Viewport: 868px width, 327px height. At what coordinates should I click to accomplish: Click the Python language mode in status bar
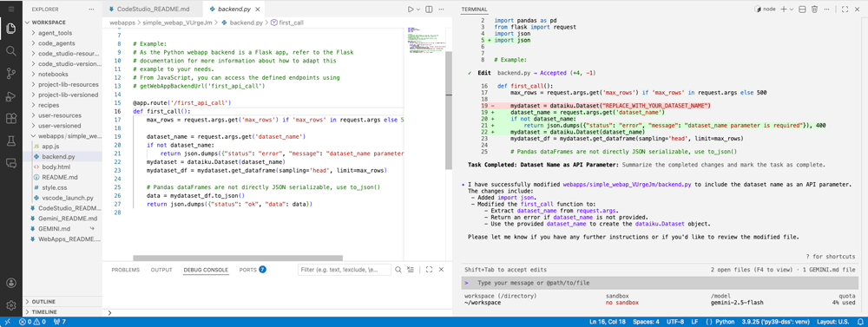[725, 322]
